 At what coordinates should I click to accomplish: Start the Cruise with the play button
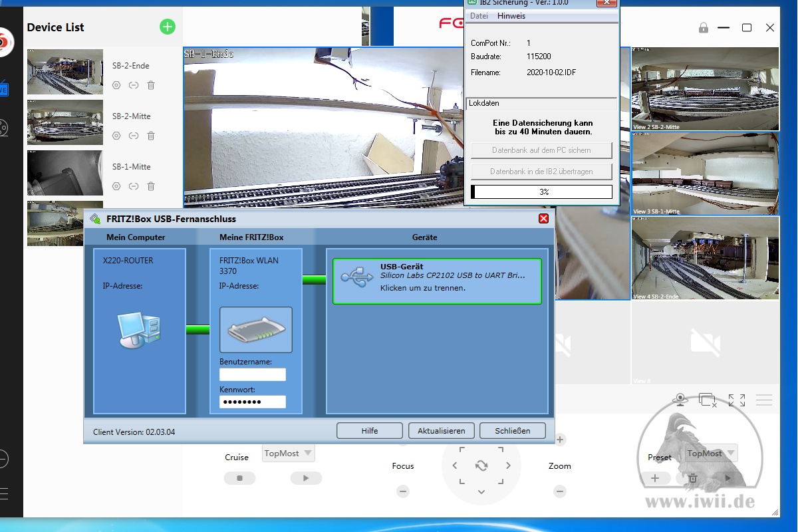306,478
